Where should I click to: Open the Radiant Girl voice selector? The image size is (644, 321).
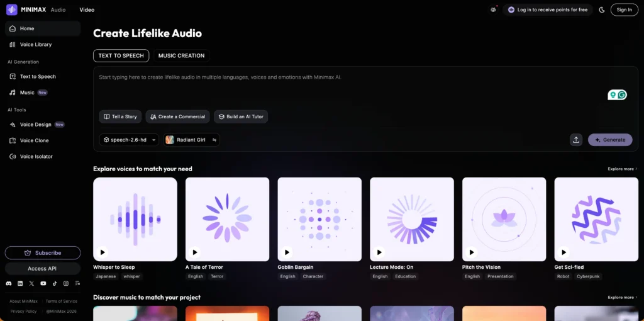[191, 140]
